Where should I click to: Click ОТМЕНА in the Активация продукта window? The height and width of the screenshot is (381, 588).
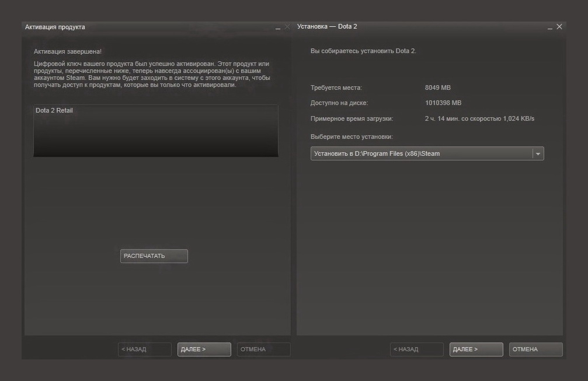tap(263, 349)
